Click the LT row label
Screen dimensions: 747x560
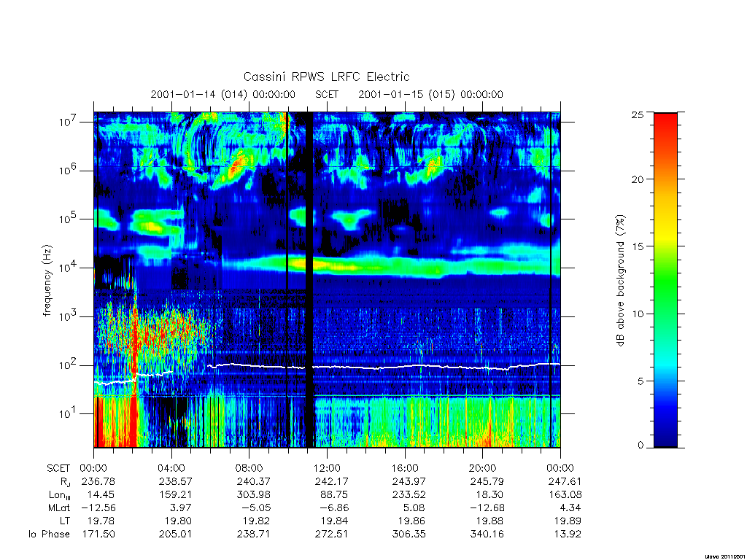pos(65,521)
